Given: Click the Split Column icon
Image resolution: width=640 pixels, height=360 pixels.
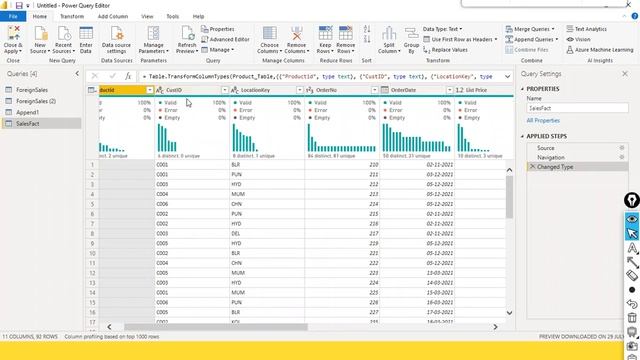Looking at the screenshot, I should tap(389, 33).
